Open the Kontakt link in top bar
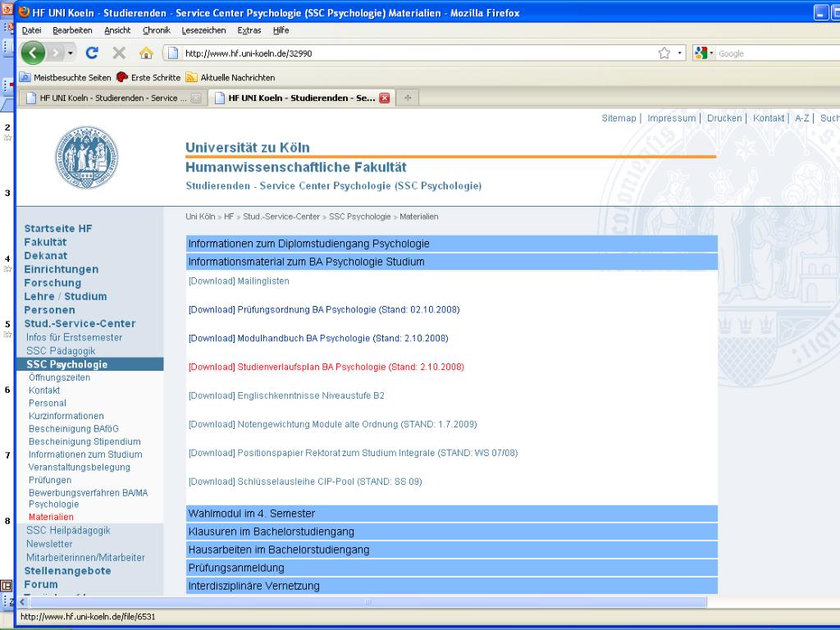The height and width of the screenshot is (630, 840). coord(768,118)
